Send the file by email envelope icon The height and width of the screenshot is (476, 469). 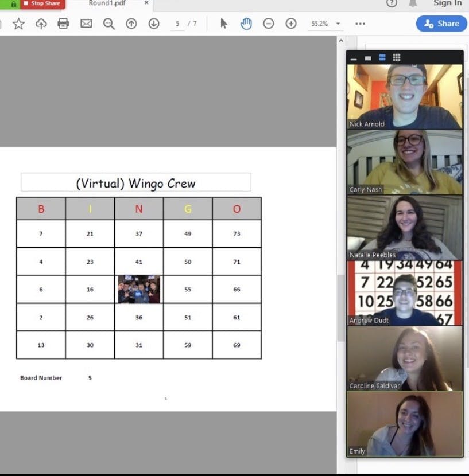86,24
